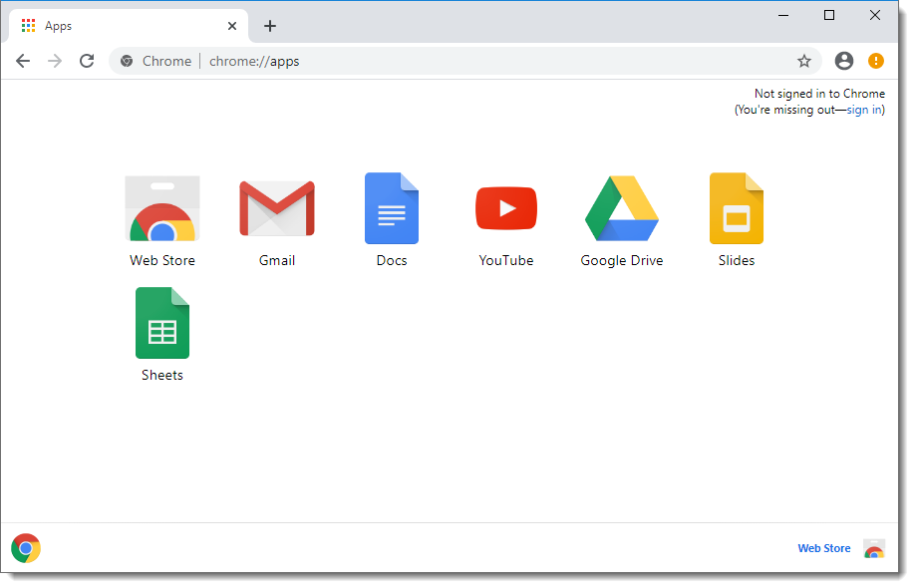
Task: Launch the Slides app
Action: coord(737,208)
